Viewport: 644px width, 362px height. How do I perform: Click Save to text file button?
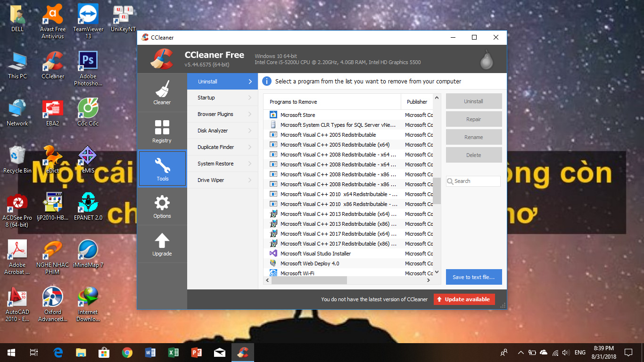pos(474,277)
